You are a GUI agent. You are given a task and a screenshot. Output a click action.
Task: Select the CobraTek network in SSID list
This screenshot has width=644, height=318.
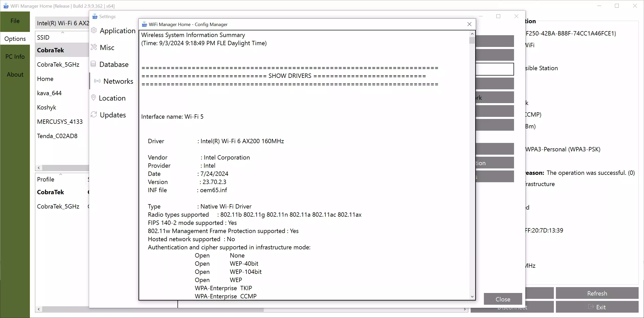point(62,50)
